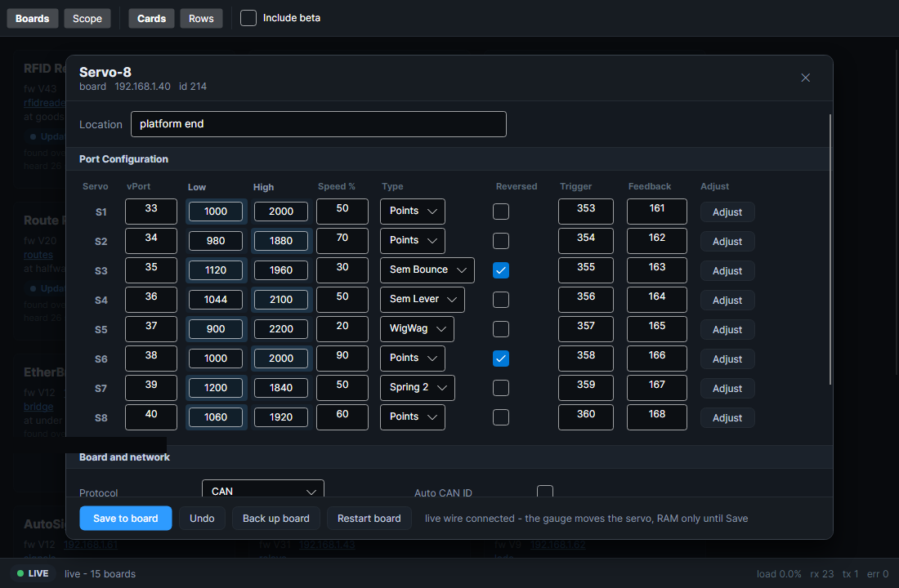The image size is (899, 588).
Task: Open the S2 Type dropdown
Action: click(x=412, y=241)
